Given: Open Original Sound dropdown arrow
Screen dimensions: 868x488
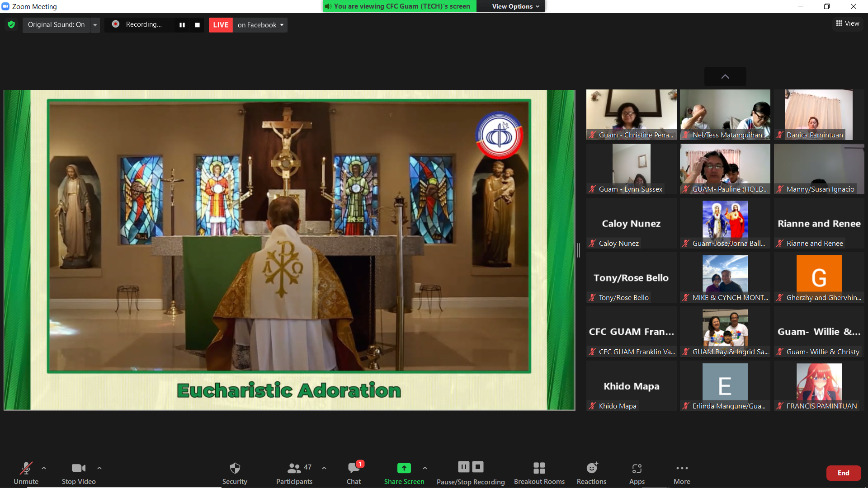Looking at the screenshot, I should click(x=95, y=24).
